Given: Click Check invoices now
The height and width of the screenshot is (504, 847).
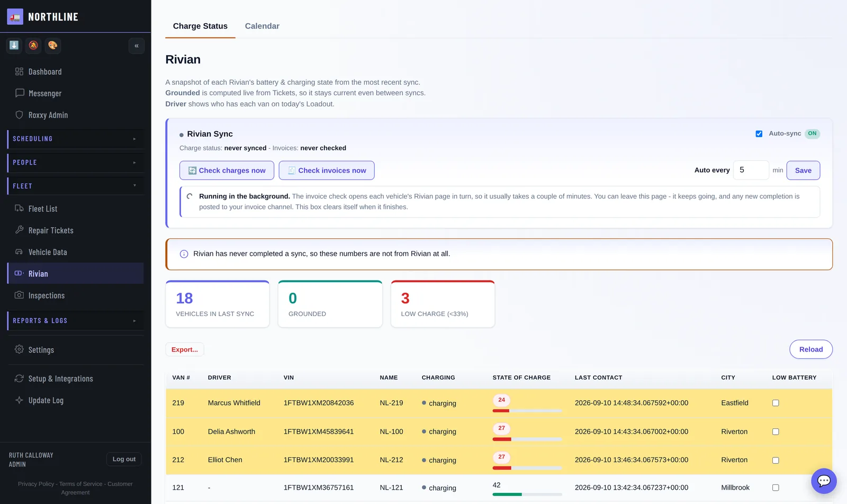Looking at the screenshot, I should point(327,170).
